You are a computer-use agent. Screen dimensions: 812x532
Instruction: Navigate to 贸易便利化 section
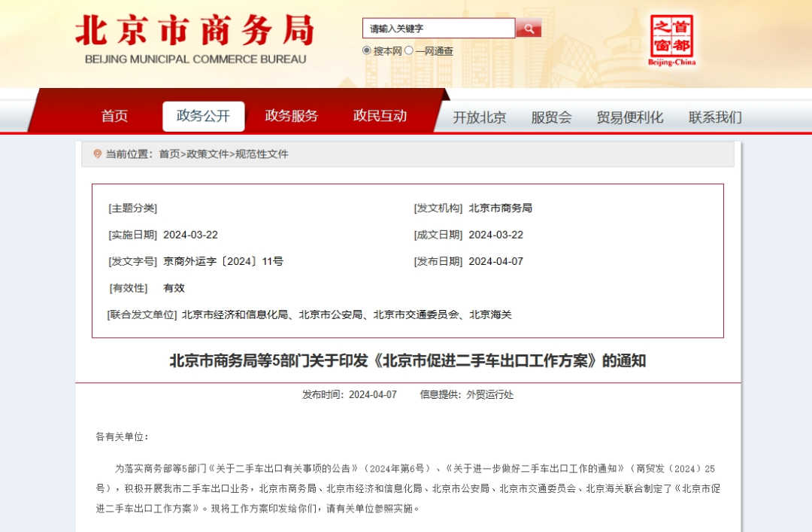[630, 117]
